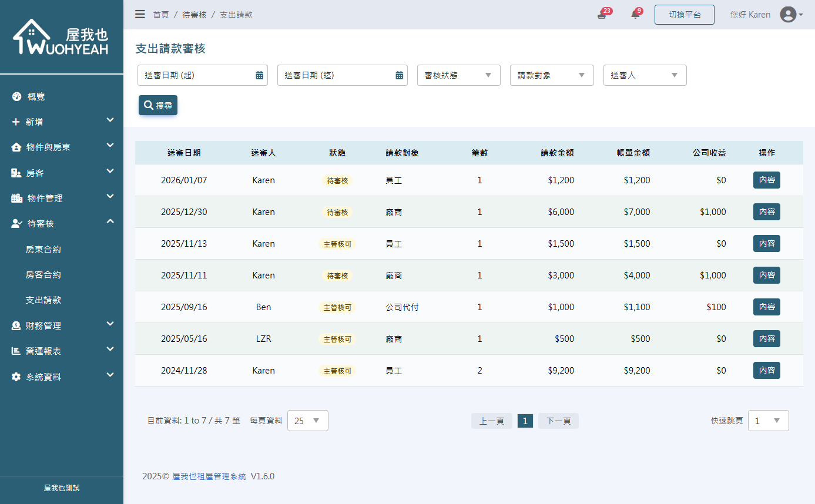Image resolution: width=815 pixels, height=504 pixels.
Task: Click the 搜尋 search button
Action: click(x=157, y=105)
